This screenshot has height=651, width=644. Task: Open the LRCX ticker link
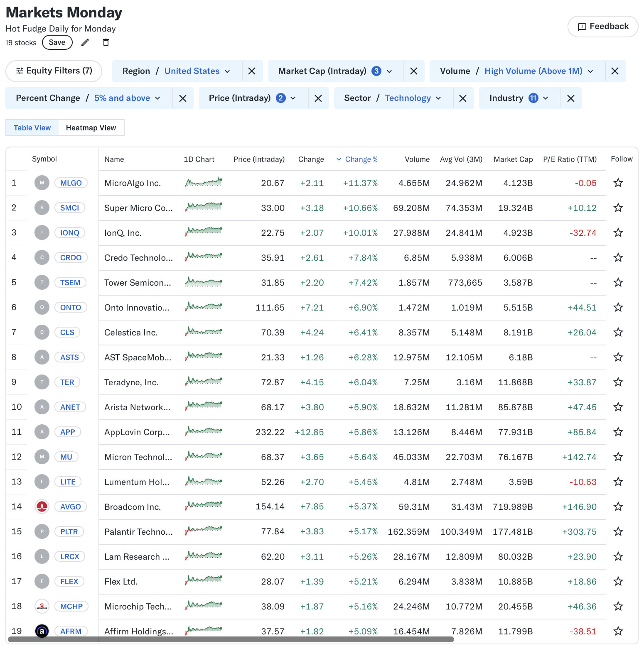click(x=70, y=557)
